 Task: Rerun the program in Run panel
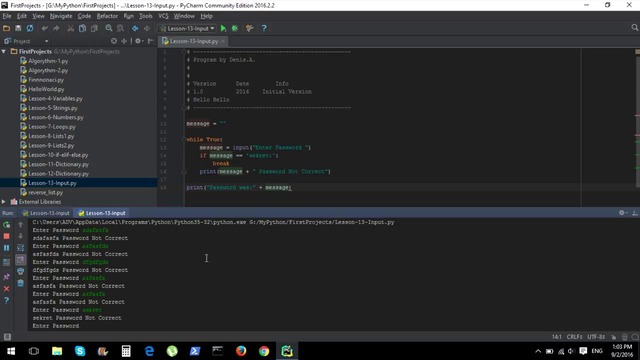[7, 224]
